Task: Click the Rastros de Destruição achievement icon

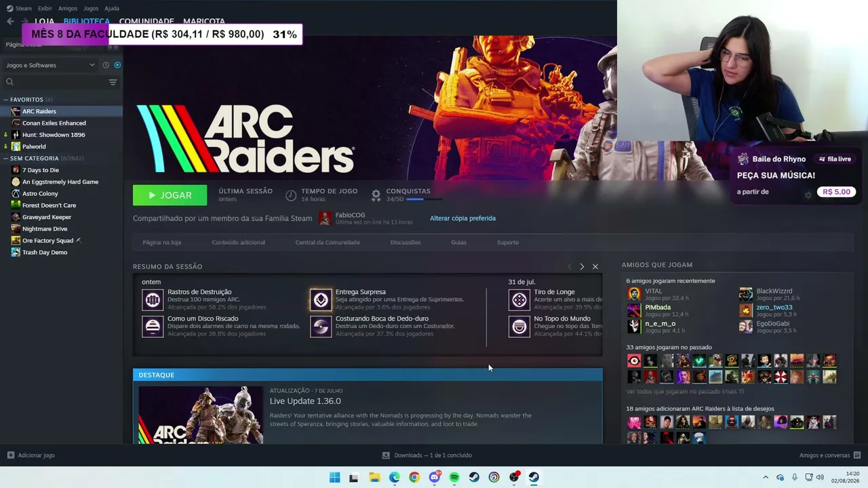Action: pyautogui.click(x=153, y=300)
